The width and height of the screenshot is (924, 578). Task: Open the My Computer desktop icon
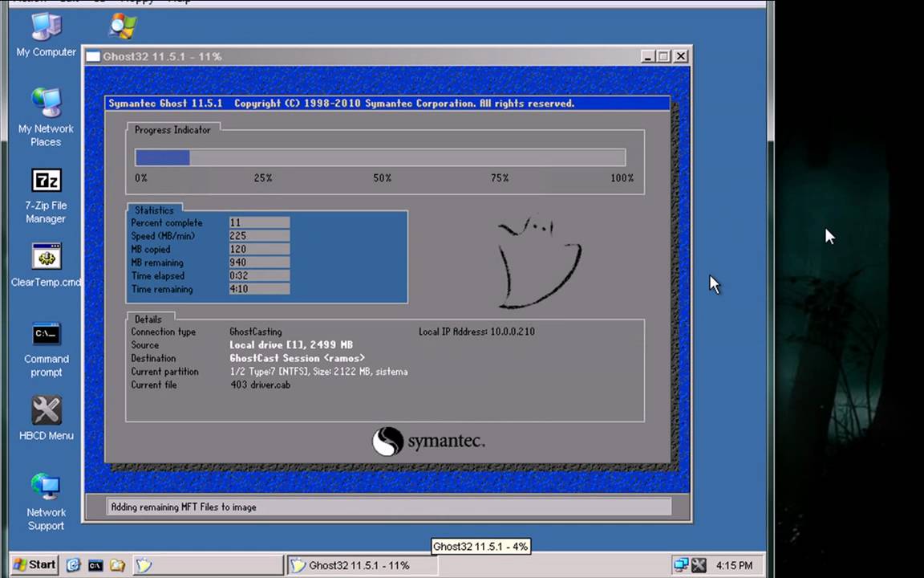tap(46, 35)
